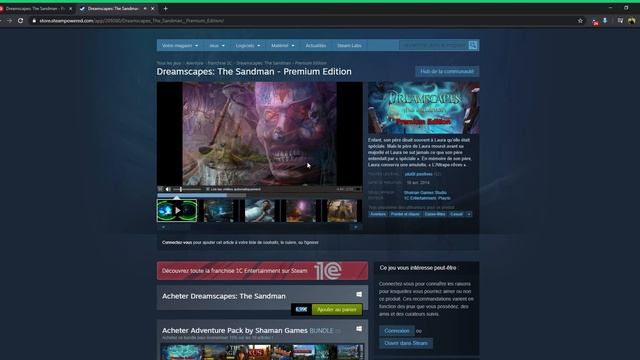Click the blue download extension icon

coord(605,20)
